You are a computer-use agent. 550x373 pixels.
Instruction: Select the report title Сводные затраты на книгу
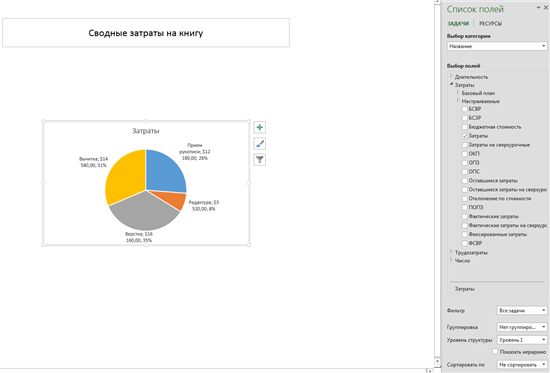tap(146, 33)
